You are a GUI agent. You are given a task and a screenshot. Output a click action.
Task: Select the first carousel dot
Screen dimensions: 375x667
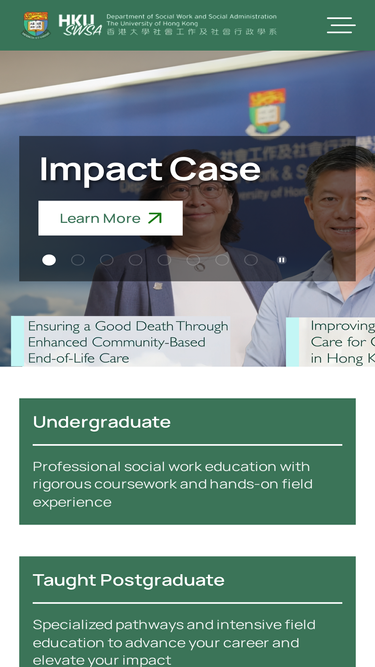[x=49, y=260]
